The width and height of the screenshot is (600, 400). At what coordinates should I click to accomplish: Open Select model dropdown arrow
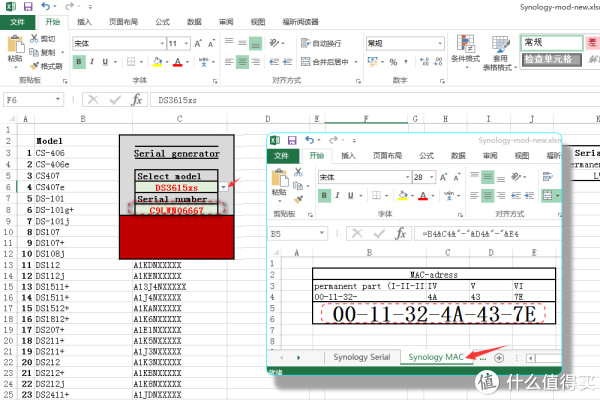(x=223, y=187)
